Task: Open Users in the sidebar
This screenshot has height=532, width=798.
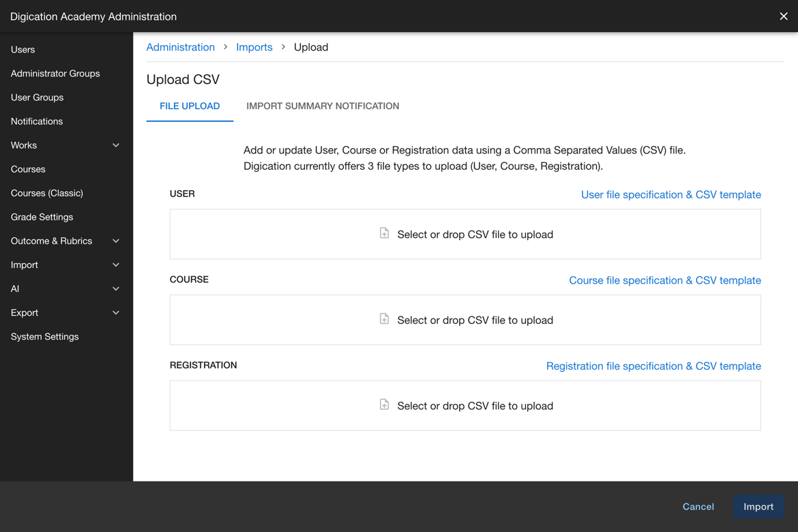Action: click(23, 49)
